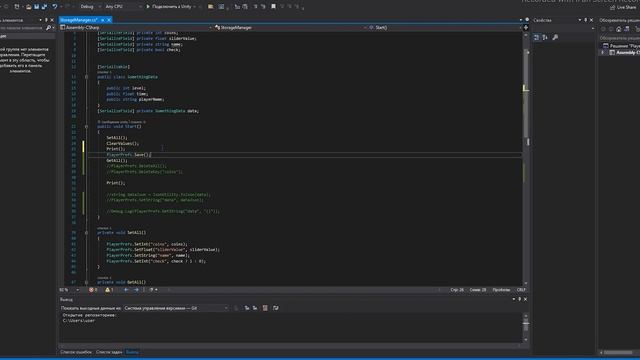640x360 pixels.
Task: Click the split editor plus icon
Action: pyautogui.click(x=526, y=27)
